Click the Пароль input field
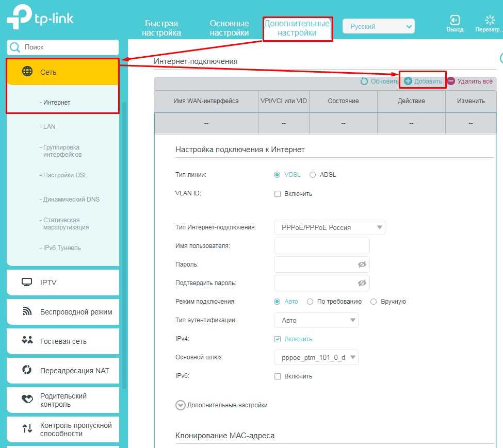This screenshot has width=503, height=448. tap(322, 264)
